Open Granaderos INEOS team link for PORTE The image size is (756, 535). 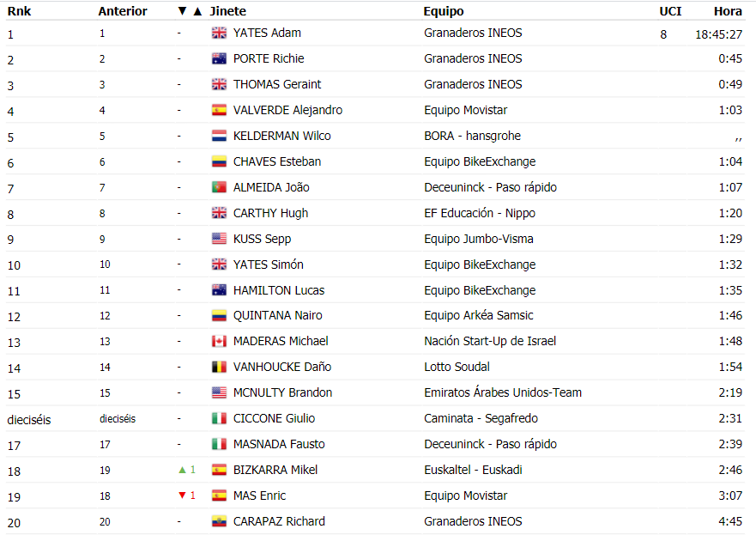point(473,59)
